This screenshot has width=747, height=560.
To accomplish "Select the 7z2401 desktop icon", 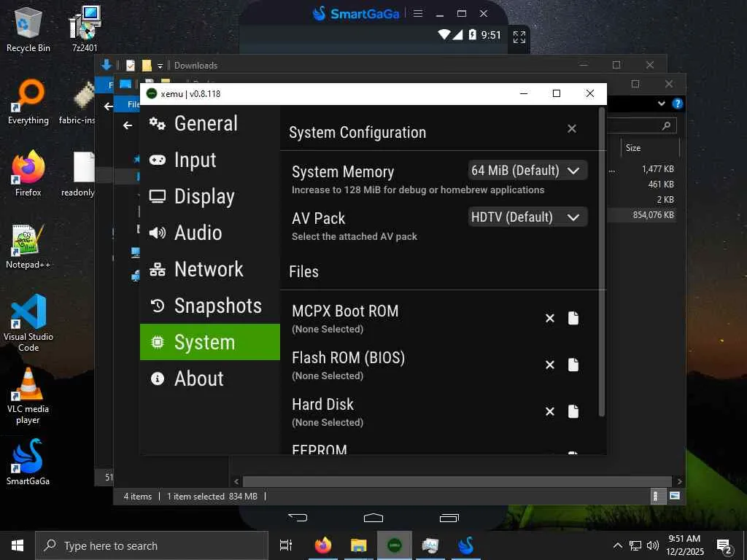I will click(85, 29).
